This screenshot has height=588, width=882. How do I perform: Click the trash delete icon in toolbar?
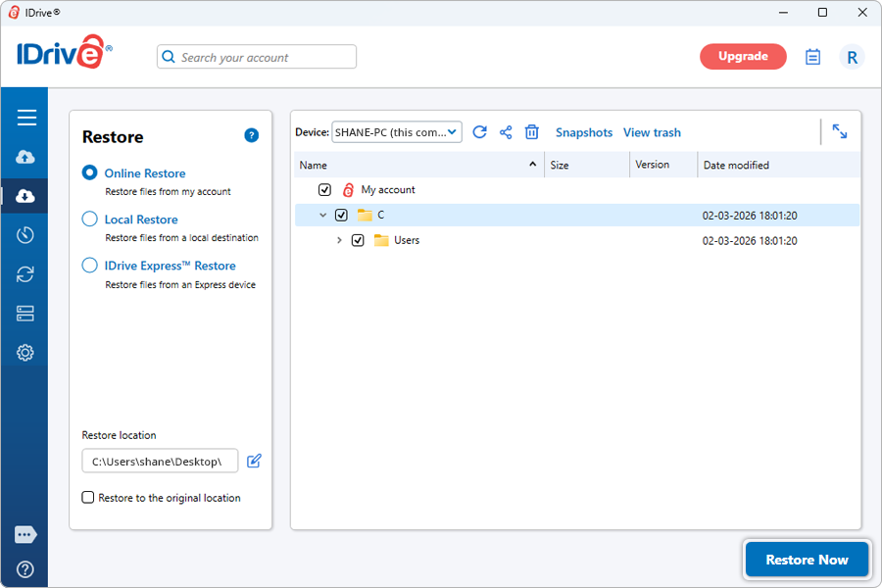point(532,132)
